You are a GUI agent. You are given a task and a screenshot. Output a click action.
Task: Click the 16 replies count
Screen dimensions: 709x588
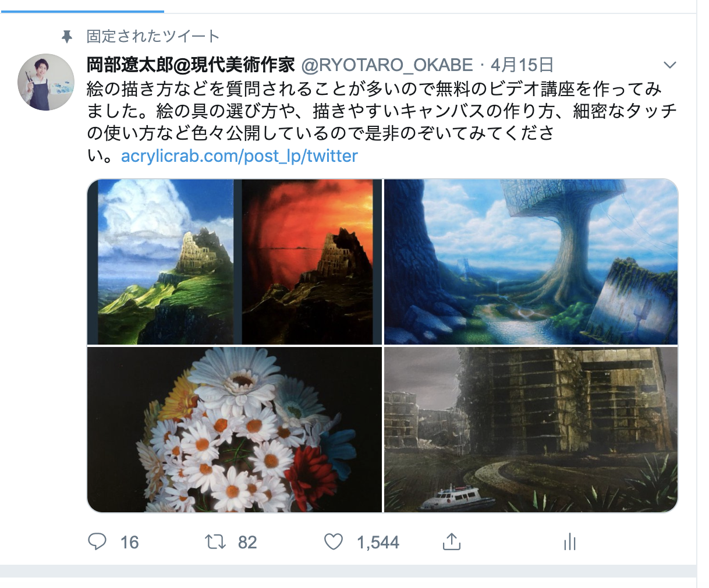pos(129,543)
